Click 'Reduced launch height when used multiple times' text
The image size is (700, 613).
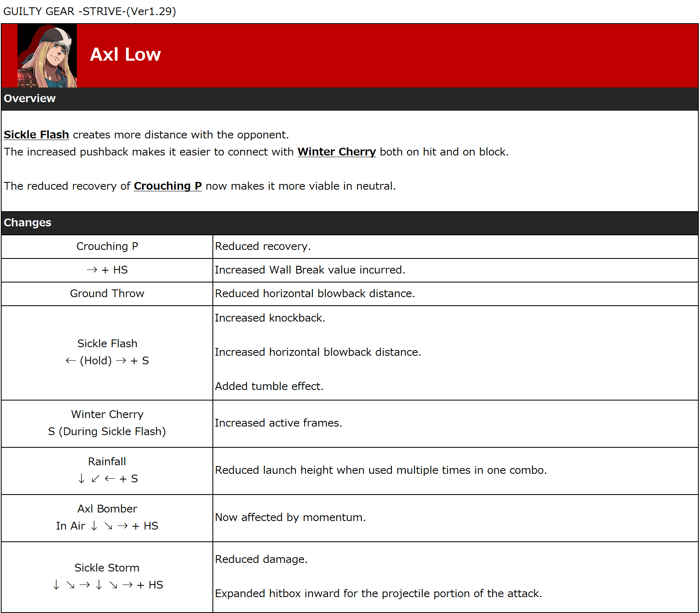(381, 471)
